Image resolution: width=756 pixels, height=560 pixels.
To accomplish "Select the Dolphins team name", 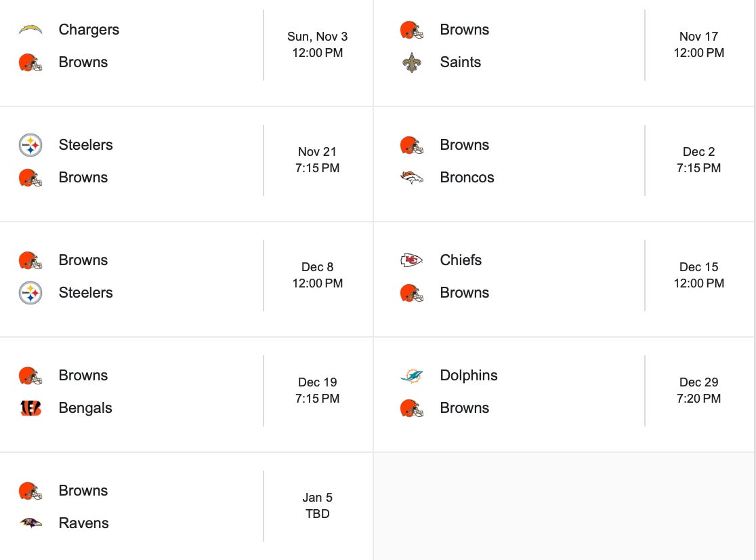I will (x=468, y=376).
